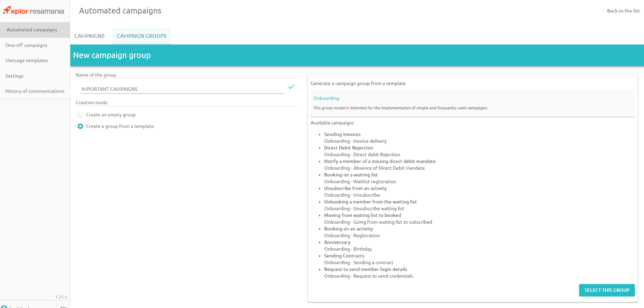Click 'Onboarding - Registration' text
Screen dimensions: 644x308
pos(352,235)
